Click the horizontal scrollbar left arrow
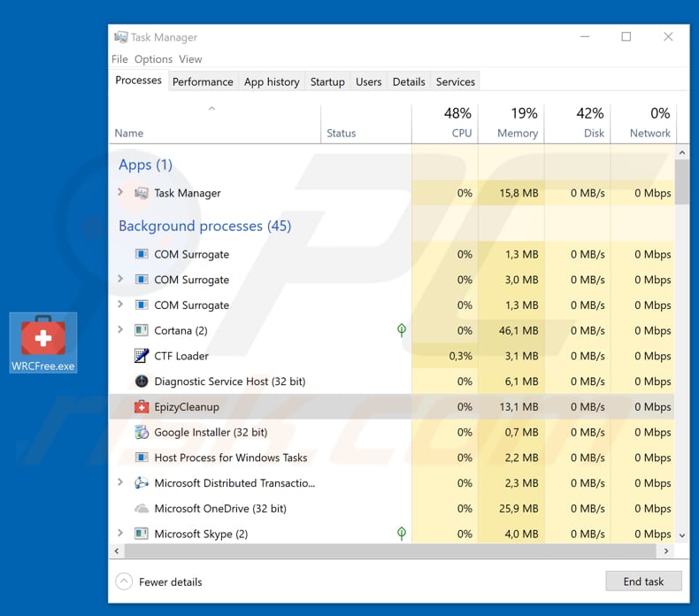699x616 pixels. tap(117, 551)
